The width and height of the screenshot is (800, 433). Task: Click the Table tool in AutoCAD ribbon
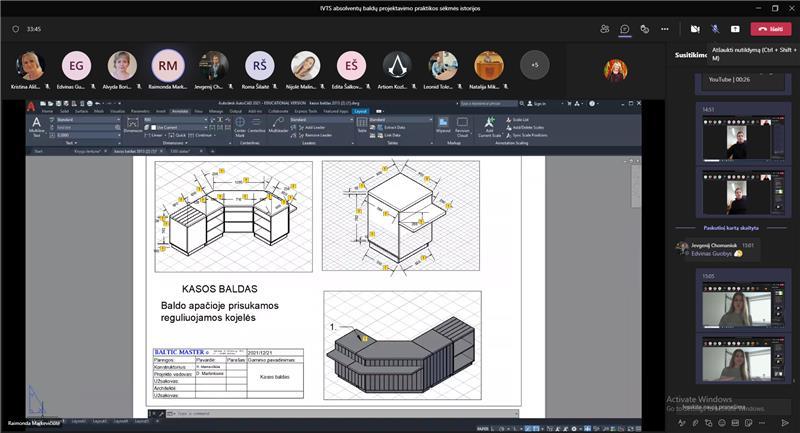[362, 125]
